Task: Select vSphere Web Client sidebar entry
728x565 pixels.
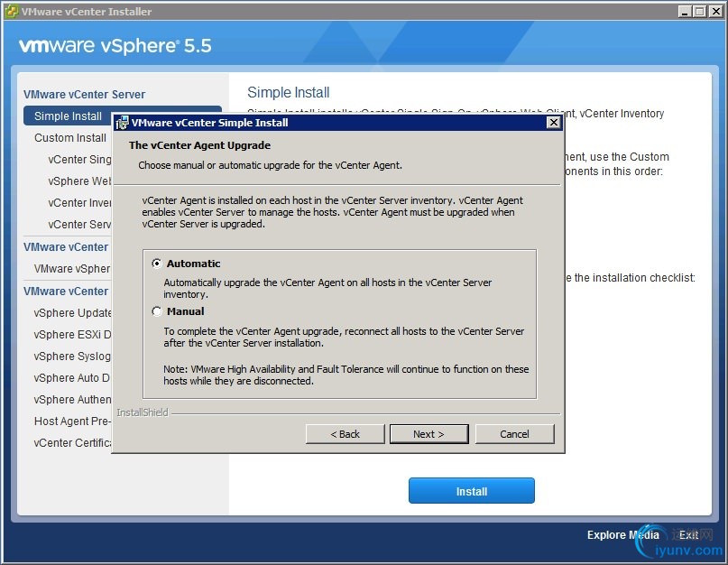Action: click(x=79, y=181)
